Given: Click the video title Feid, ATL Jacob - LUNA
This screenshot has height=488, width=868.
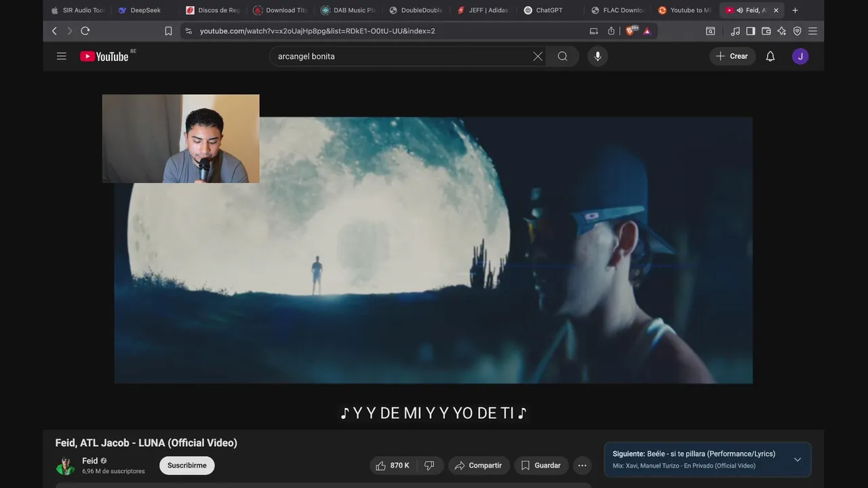Looking at the screenshot, I should [146, 443].
